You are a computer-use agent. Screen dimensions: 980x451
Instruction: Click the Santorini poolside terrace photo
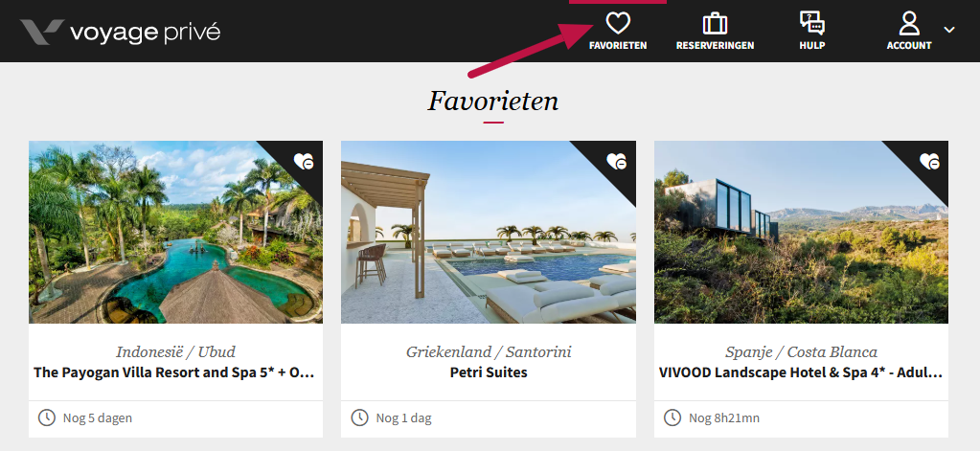tap(489, 232)
